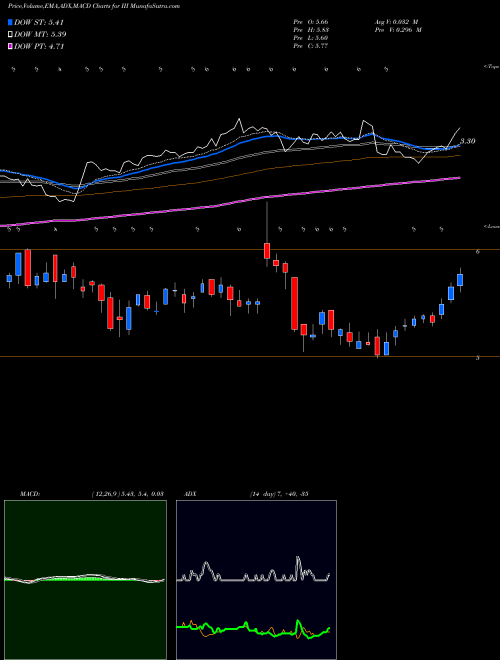Open the MACD indicator chart panel
Screen dimensions: 500x660
coord(85,580)
